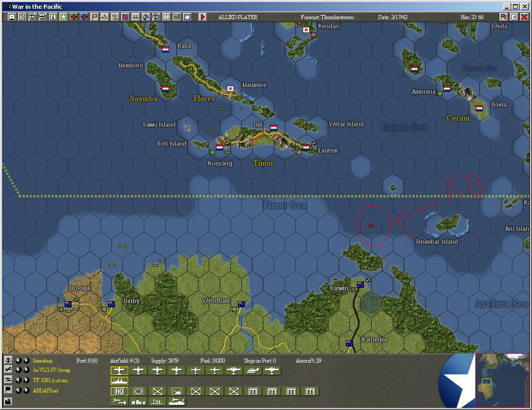Click the anchor port icon in bottom panel

tap(8, 360)
